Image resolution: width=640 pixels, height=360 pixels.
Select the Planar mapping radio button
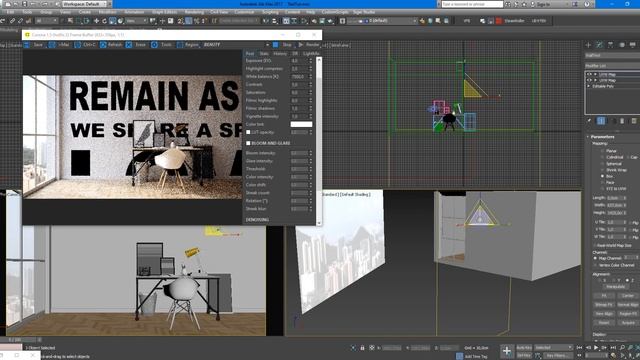pyautogui.click(x=602, y=151)
